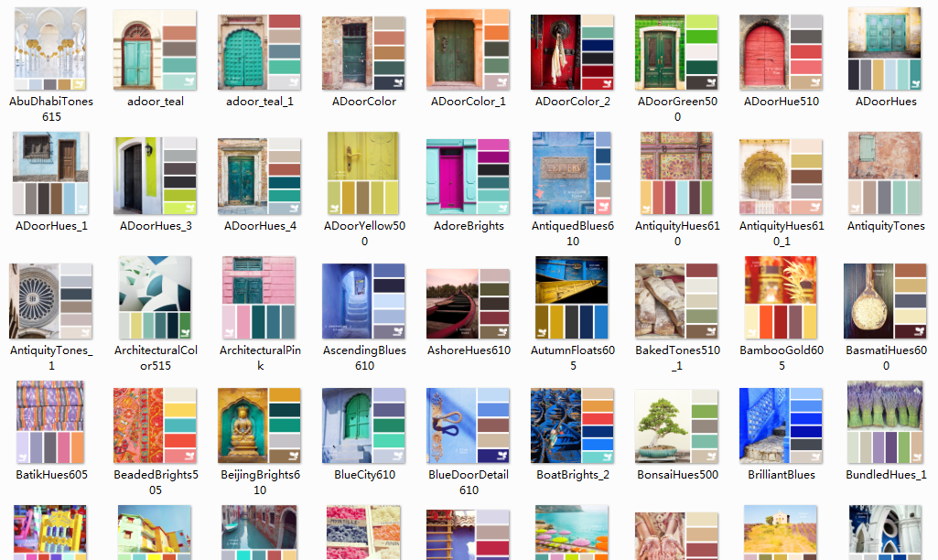This screenshot has width=938, height=560.
Task: Click the file name label AntiquityTones
Action: pyautogui.click(x=886, y=226)
